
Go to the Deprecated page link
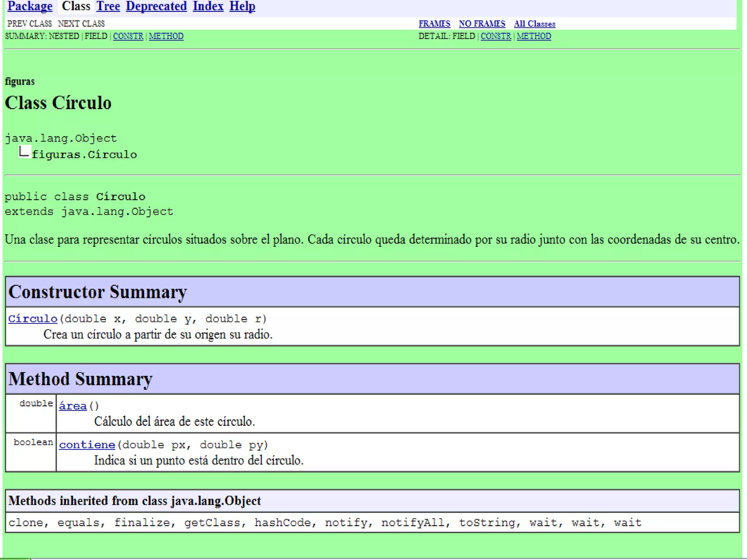pos(156,6)
